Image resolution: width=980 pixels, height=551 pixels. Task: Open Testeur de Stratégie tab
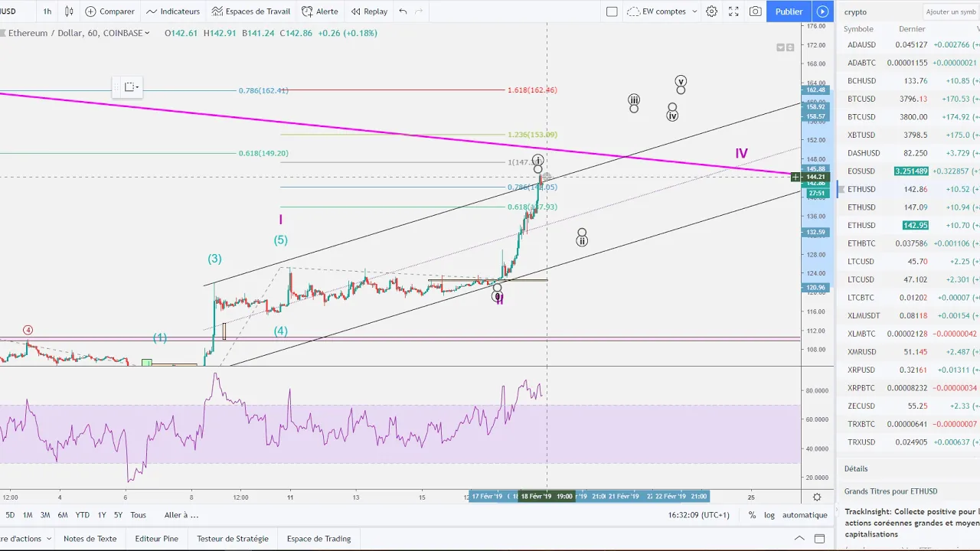pos(233,539)
